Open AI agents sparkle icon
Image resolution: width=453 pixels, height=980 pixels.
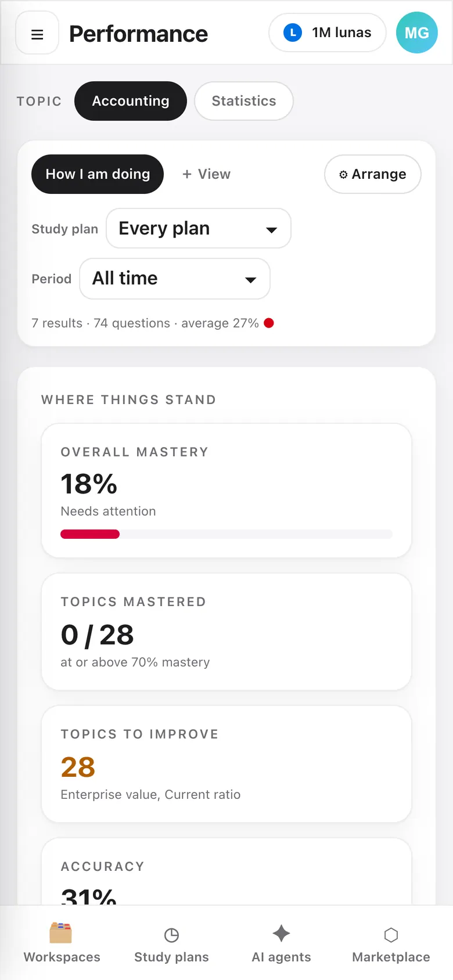tap(281, 934)
